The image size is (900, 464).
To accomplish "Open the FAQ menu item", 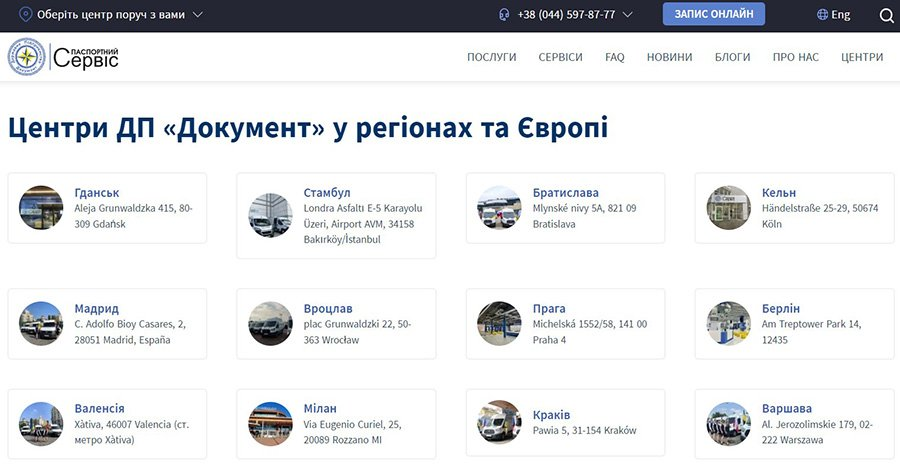I will pos(614,57).
